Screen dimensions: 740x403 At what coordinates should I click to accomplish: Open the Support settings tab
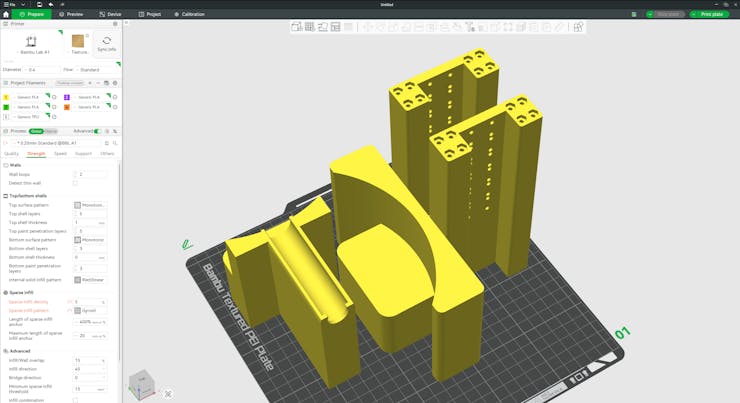tap(83, 154)
